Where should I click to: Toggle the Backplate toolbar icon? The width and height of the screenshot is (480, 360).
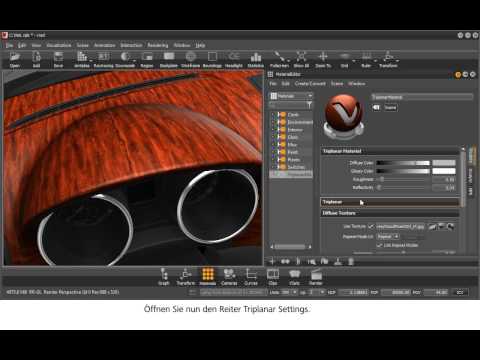[169, 60]
